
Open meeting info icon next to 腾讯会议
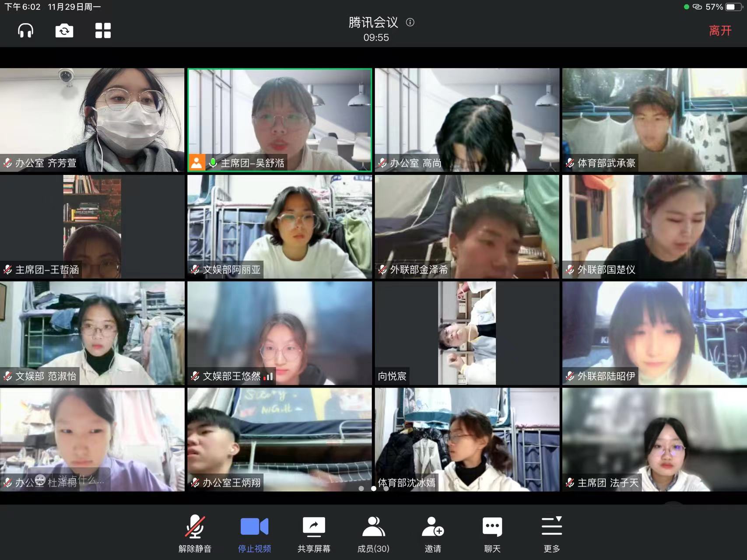(x=410, y=22)
